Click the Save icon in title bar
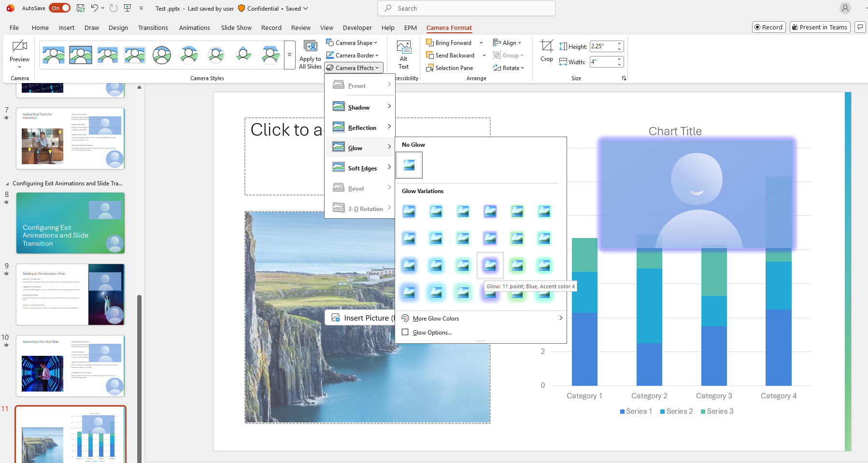The image size is (868, 463). [81, 8]
